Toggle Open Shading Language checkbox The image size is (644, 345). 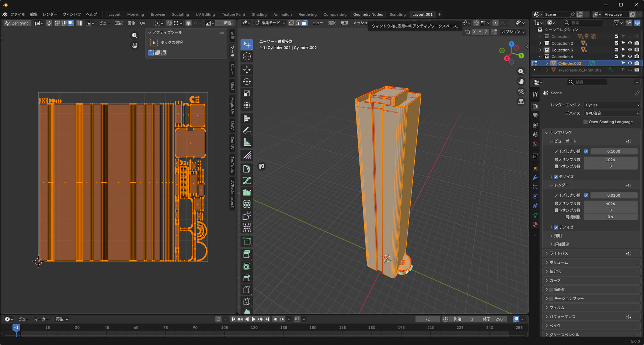click(x=585, y=122)
